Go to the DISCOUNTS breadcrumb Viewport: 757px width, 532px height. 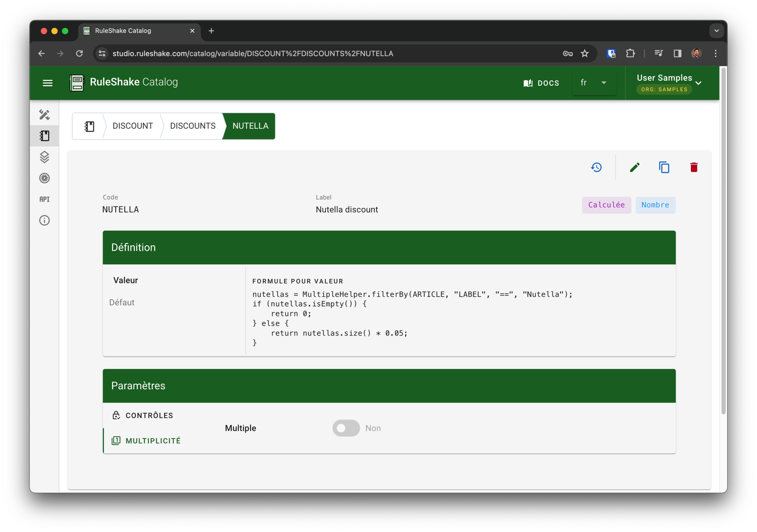[x=193, y=126]
